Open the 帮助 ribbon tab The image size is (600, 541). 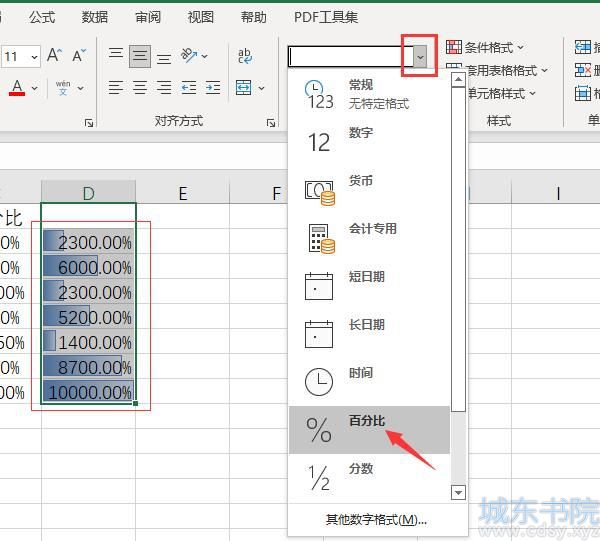(253, 17)
